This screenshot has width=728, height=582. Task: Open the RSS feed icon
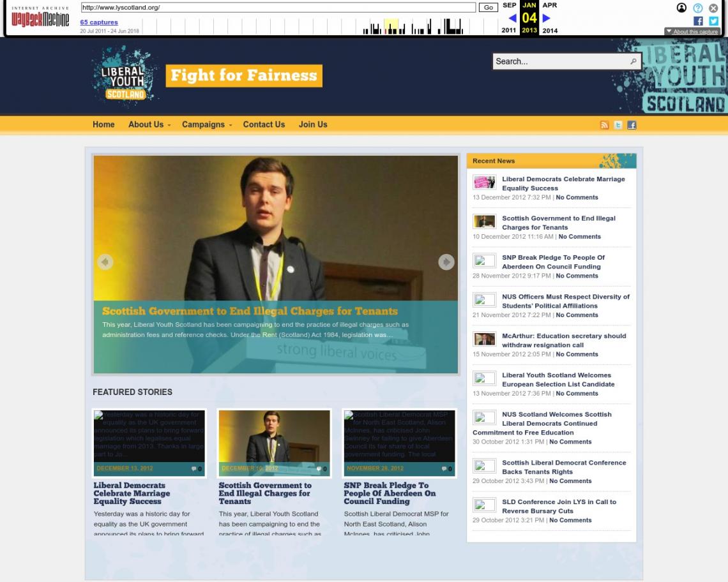604,125
